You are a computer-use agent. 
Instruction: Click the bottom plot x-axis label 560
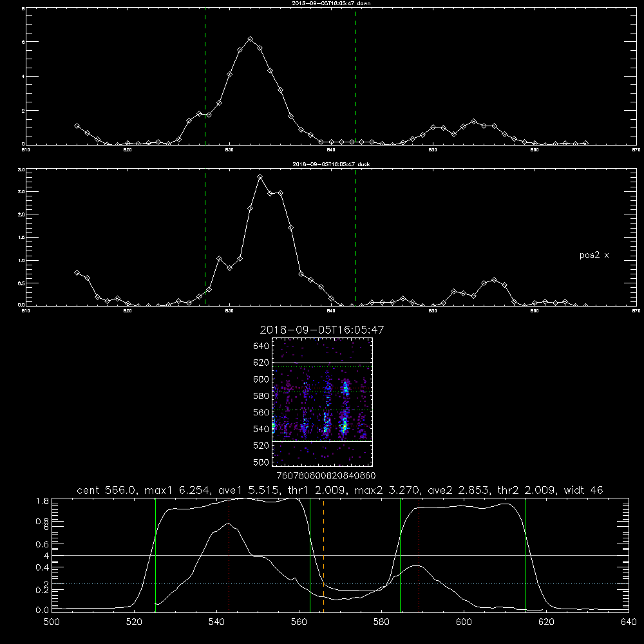tap(299, 622)
